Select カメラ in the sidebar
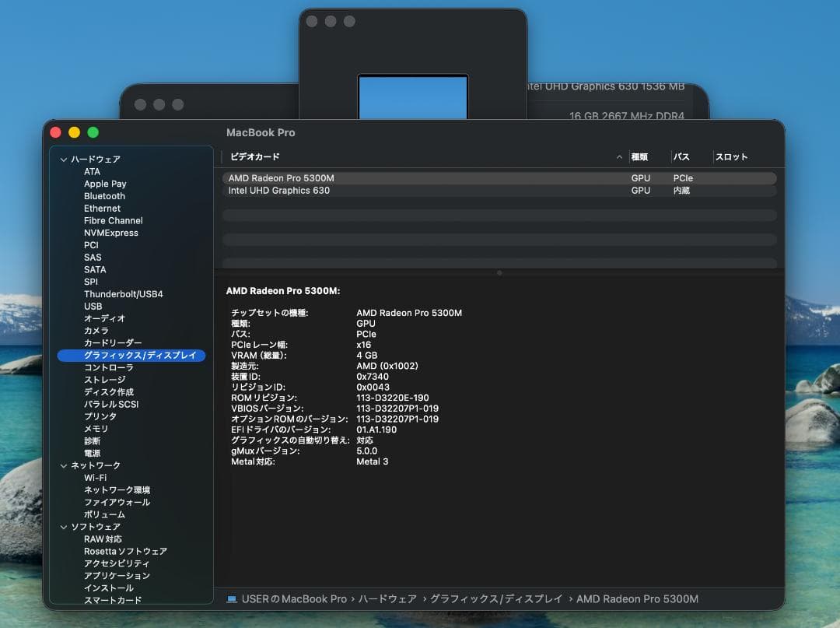Viewport: 840px width, 628px height. [96, 331]
